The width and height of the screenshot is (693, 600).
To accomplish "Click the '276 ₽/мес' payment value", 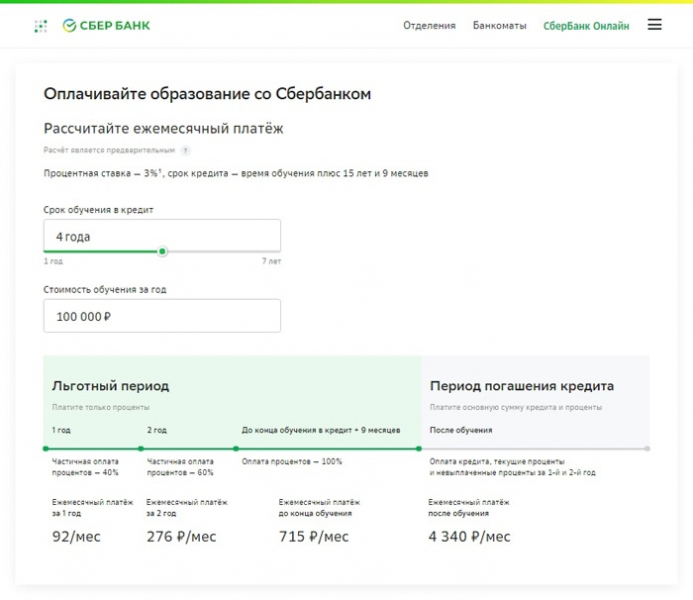I will [181, 536].
